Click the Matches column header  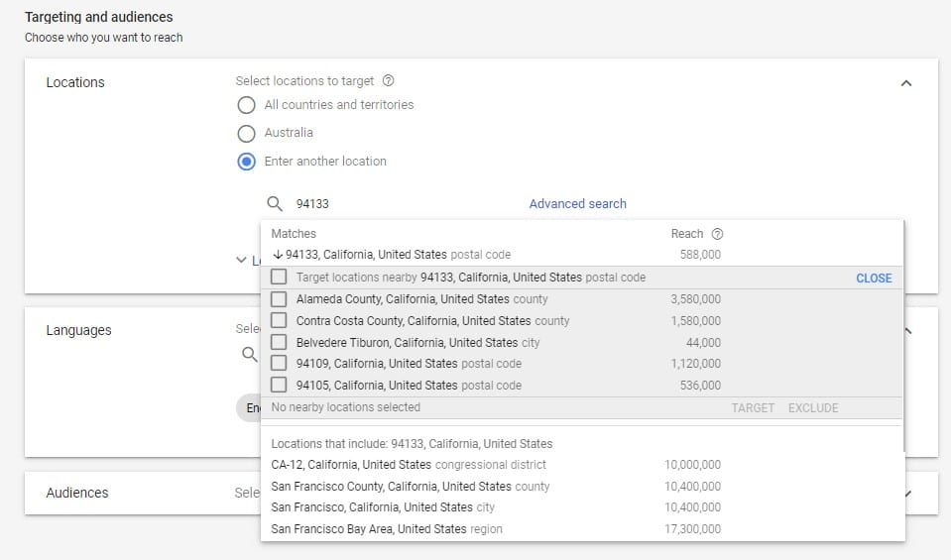click(294, 234)
